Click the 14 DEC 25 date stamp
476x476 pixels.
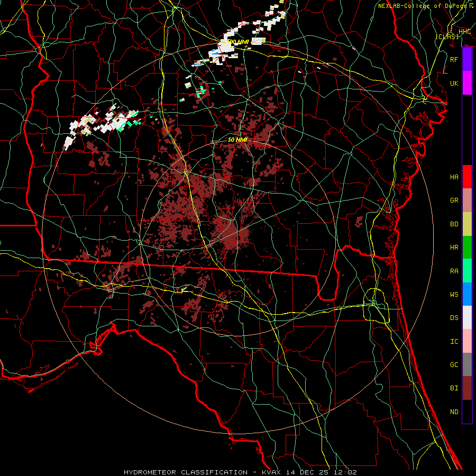pyautogui.click(x=307, y=472)
